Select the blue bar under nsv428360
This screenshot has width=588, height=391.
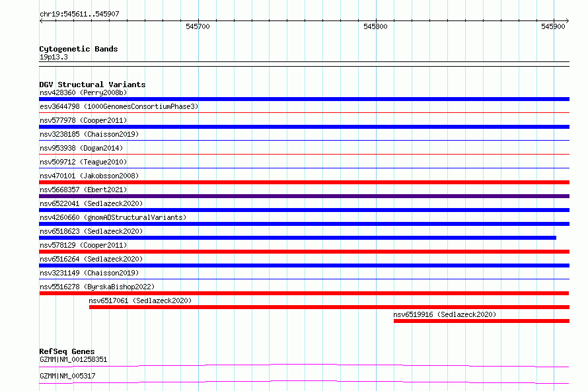tap(304, 99)
